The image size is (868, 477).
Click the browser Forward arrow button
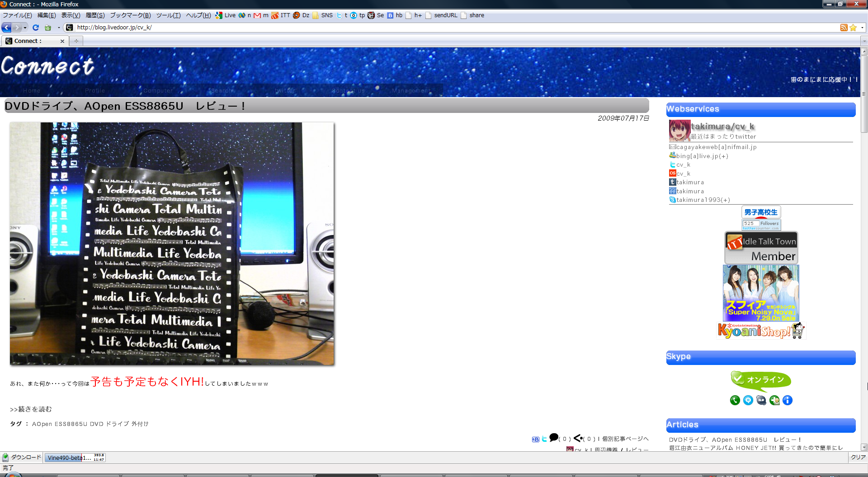point(17,28)
